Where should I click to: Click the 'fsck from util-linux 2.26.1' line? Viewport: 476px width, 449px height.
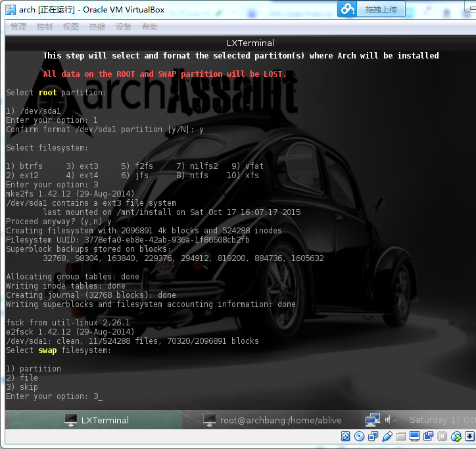click(68, 322)
